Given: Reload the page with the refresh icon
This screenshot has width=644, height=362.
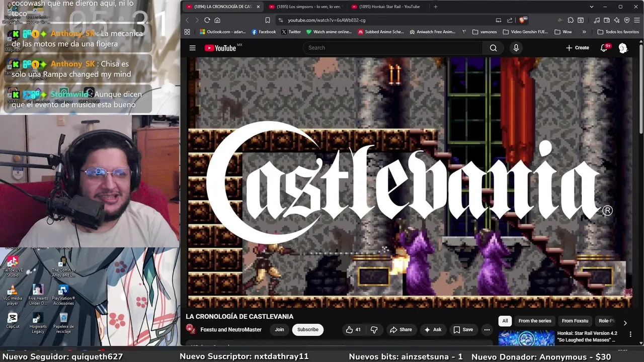Looking at the screenshot, I should tap(207, 20).
